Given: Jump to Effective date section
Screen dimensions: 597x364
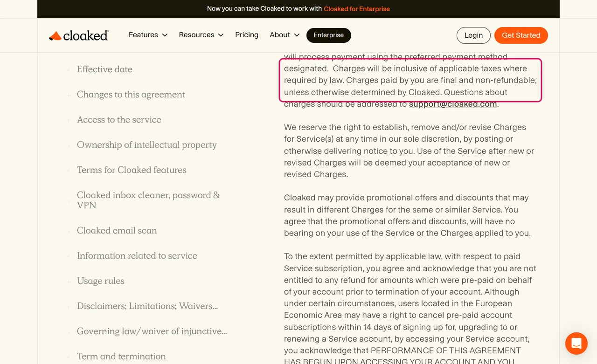Looking at the screenshot, I should [x=104, y=69].
